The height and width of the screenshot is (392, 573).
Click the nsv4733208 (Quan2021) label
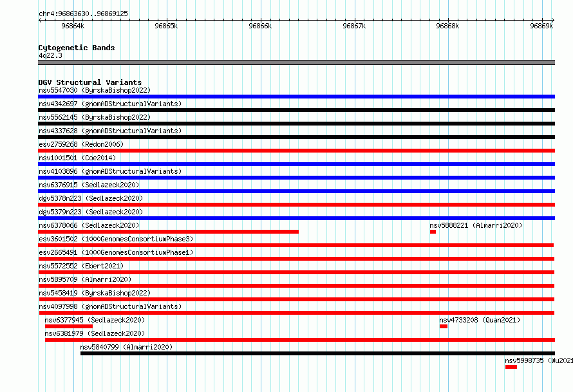point(480,320)
